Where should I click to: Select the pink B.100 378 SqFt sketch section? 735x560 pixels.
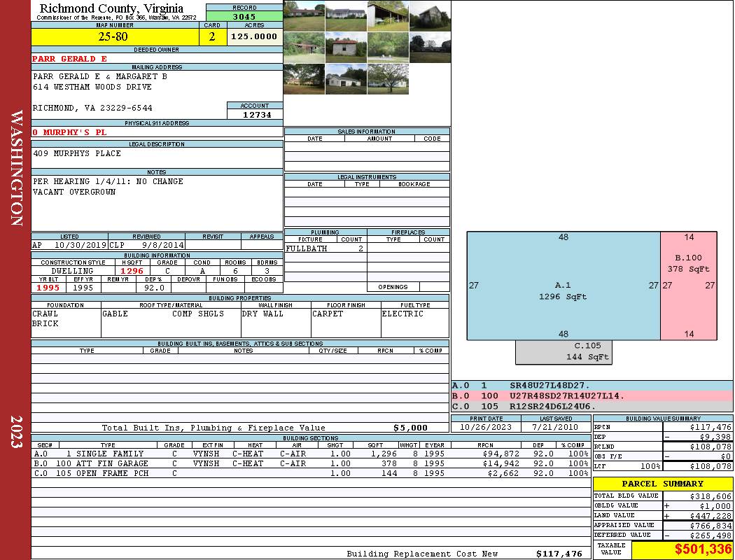pyautogui.click(x=689, y=286)
